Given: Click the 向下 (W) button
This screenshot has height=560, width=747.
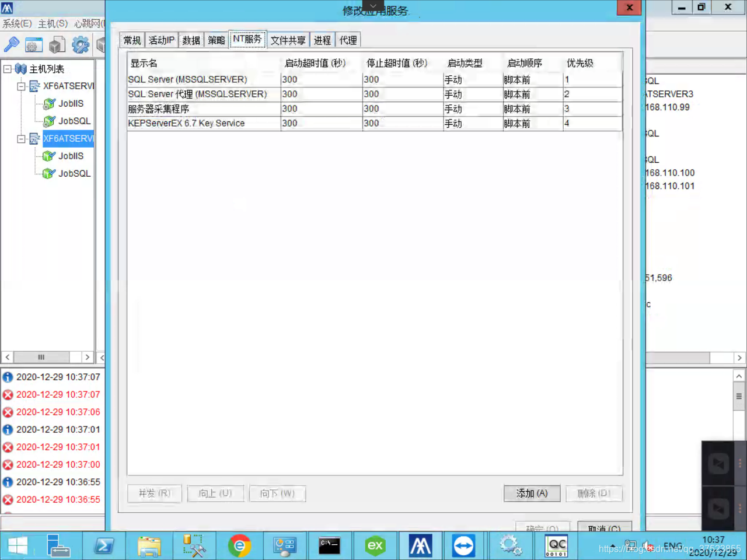Looking at the screenshot, I should pos(277,494).
